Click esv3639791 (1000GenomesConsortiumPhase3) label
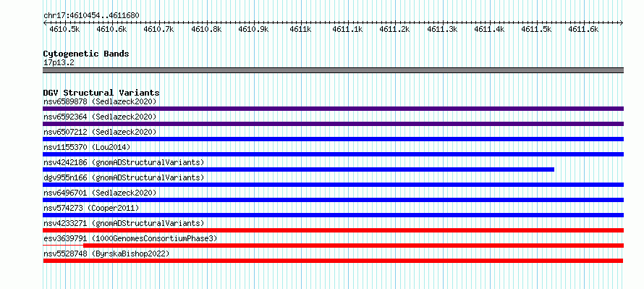Screen dimensions: 644x289 130,238
